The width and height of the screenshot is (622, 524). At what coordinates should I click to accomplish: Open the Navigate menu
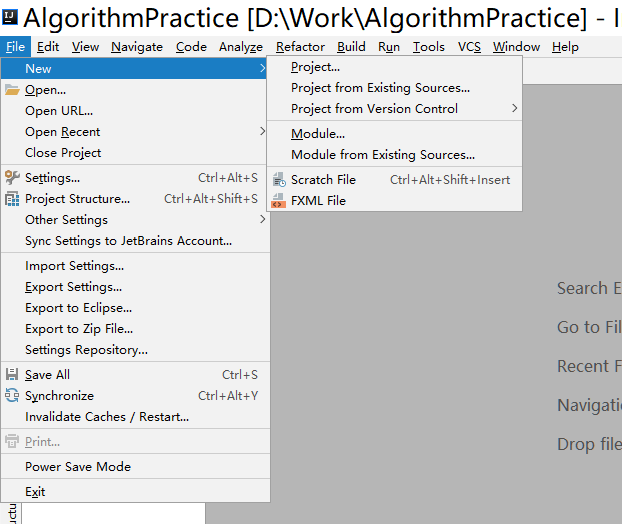(x=137, y=47)
